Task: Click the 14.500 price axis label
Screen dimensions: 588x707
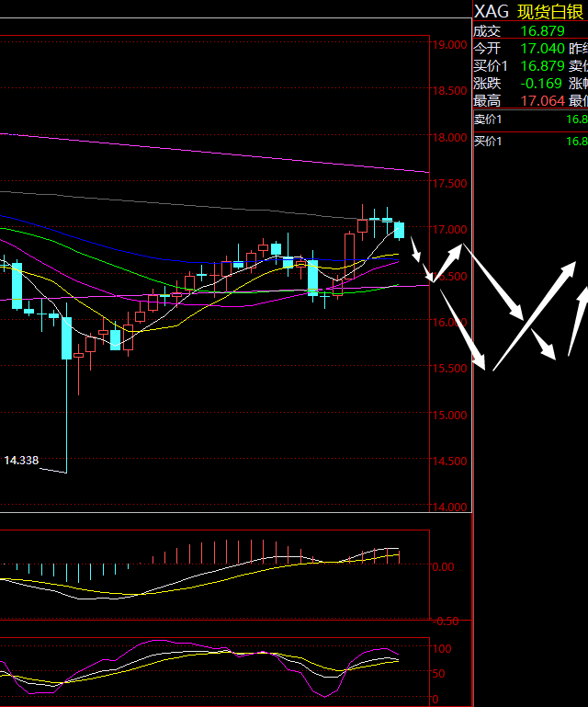Action: pyautogui.click(x=449, y=461)
